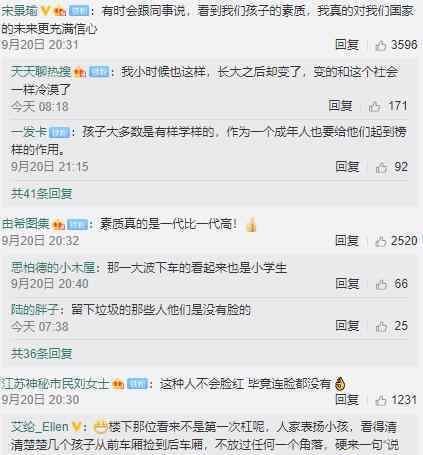The width and height of the screenshot is (423, 455).
Task: Like the comment with 2520 likes
Action: [381, 241]
